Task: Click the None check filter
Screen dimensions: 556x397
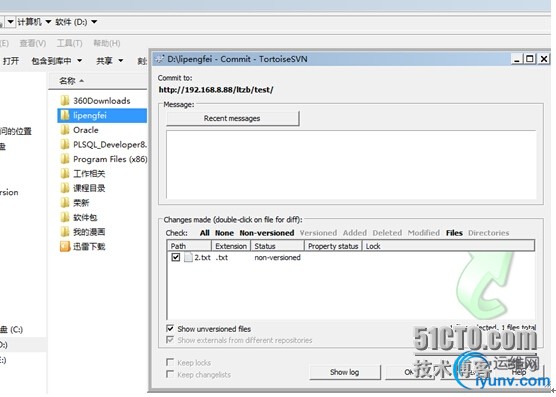Action: click(x=224, y=233)
